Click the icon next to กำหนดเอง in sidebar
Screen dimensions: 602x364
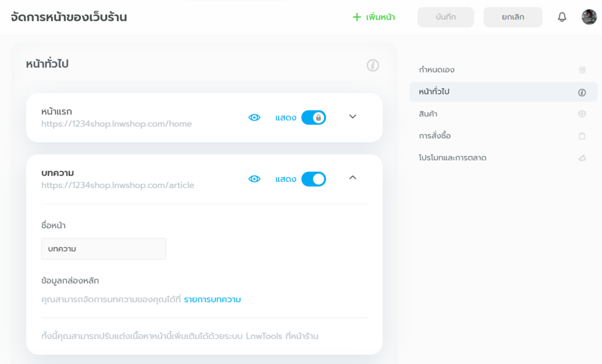tap(582, 70)
